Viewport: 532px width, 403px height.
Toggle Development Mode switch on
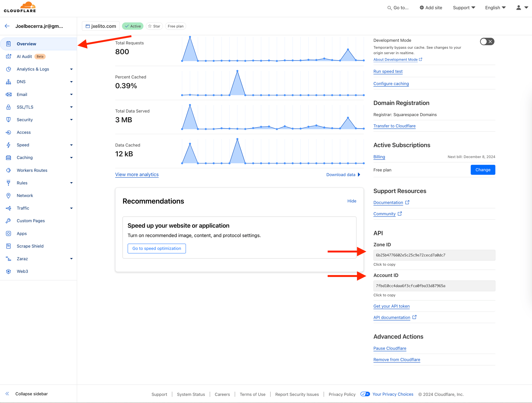[487, 42]
